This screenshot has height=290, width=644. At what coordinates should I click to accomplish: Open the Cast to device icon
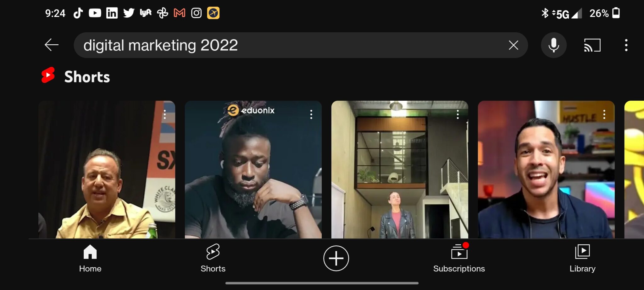[x=592, y=45]
